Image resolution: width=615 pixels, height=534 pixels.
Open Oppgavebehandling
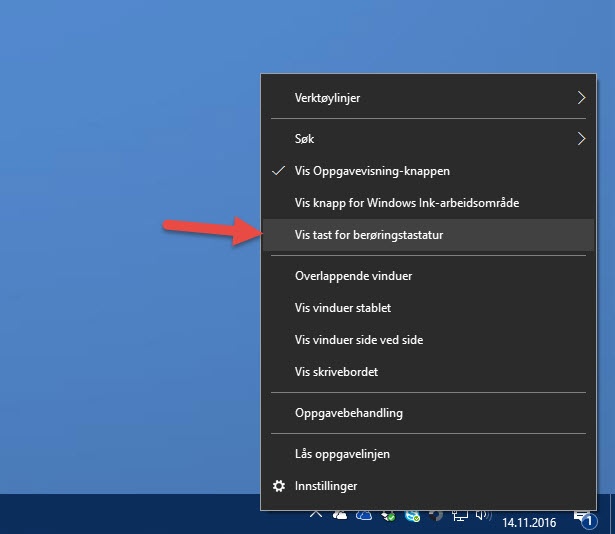pyautogui.click(x=348, y=413)
